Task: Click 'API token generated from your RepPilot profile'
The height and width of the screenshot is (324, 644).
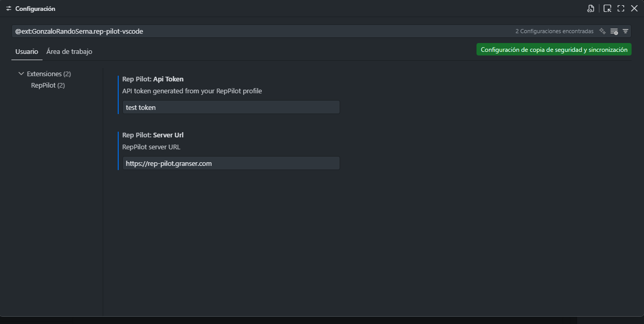Action: pyautogui.click(x=192, y=91)
